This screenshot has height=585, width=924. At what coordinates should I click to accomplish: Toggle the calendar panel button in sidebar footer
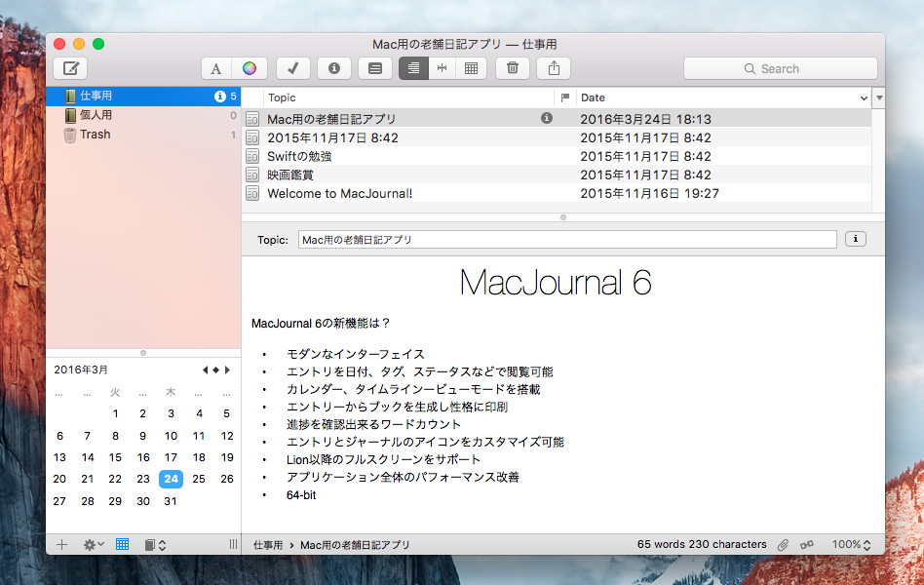[123, 545]
